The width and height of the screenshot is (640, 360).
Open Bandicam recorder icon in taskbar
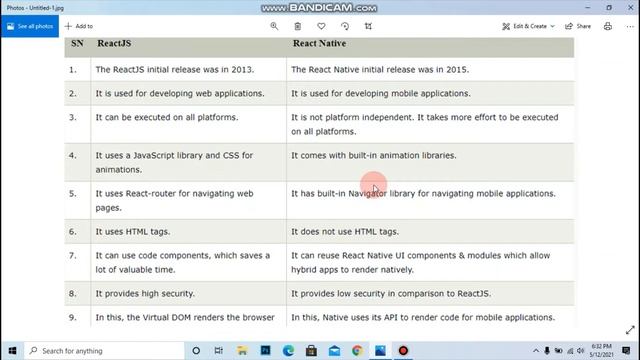[403, 351]
